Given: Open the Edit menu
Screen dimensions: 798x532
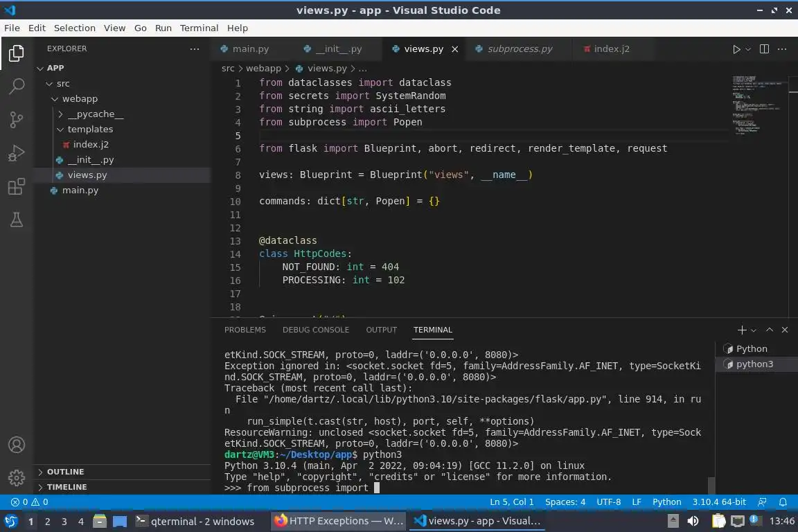Looking at the screenshot, I should [37, 28].
